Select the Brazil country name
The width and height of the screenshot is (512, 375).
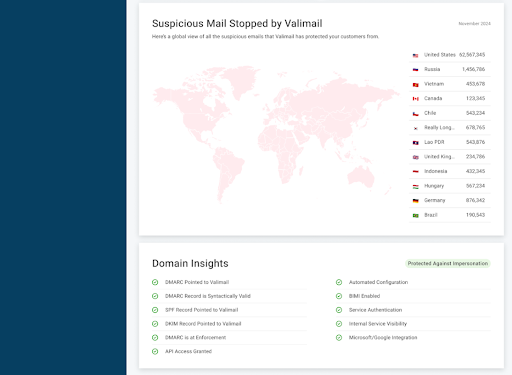[431, 215]
